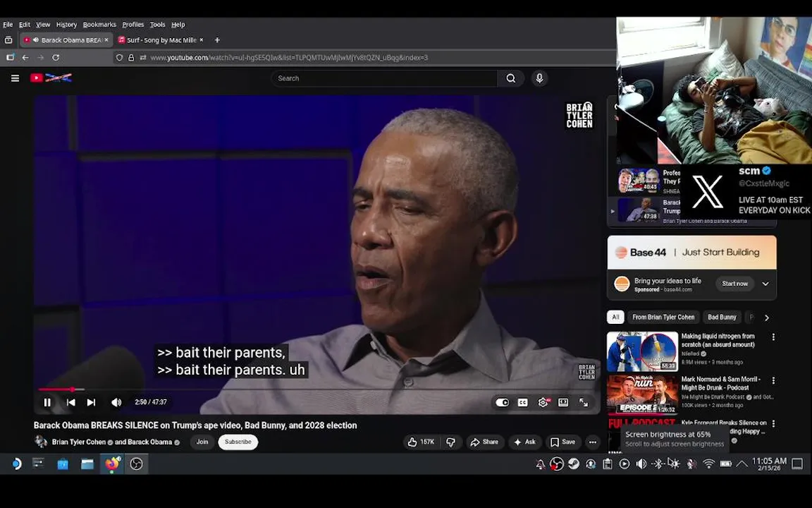Open YouTube hamburger guide menu
812x508 pixels.
(x=15, y=78)
